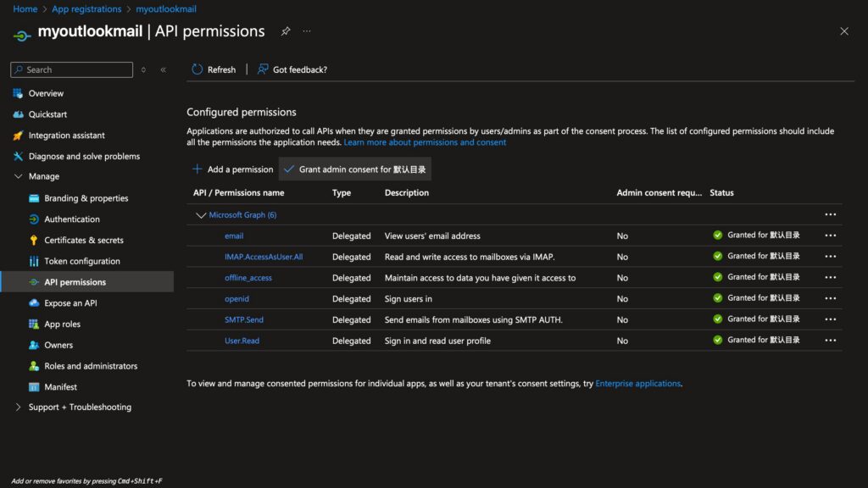Pin the myoutlookmail page with the pin icon
This screenshot has height=488, width=868.
coord(286,31)
